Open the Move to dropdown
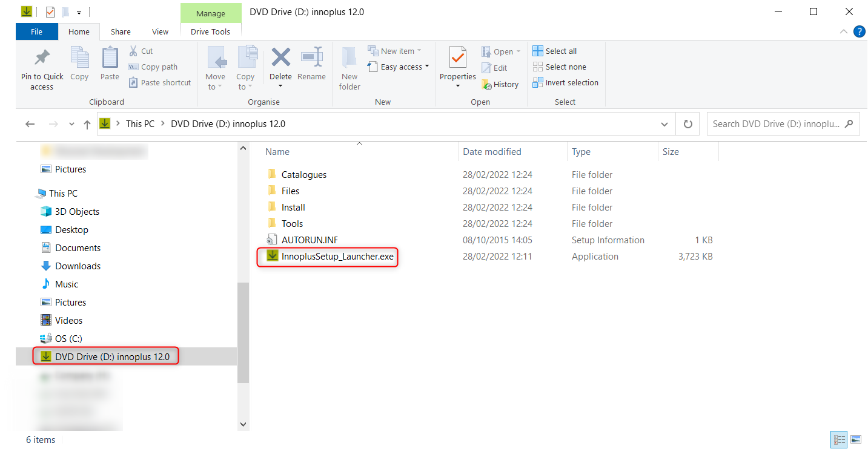 (215, 68)
